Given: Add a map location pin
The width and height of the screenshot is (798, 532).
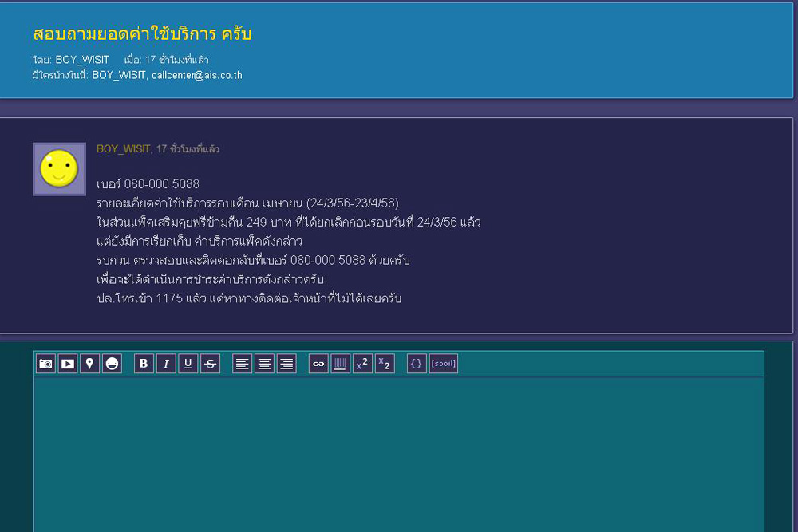Looking at the screenshot, I should pyautogui.click(x=89, y=364).
